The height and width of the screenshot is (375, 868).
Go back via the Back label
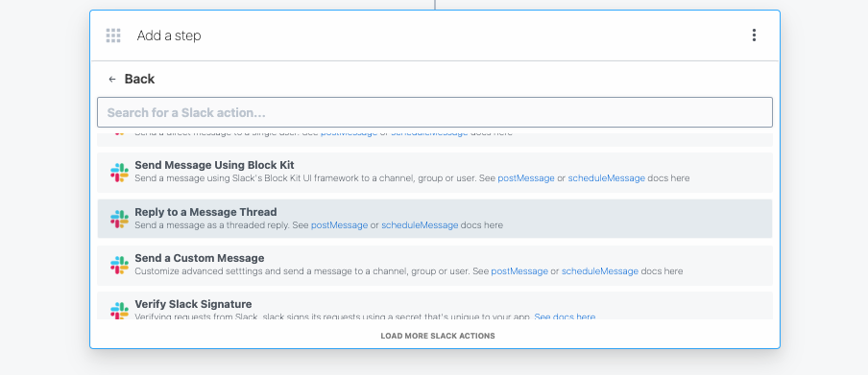pyautogui.click(x=139, y=79)
